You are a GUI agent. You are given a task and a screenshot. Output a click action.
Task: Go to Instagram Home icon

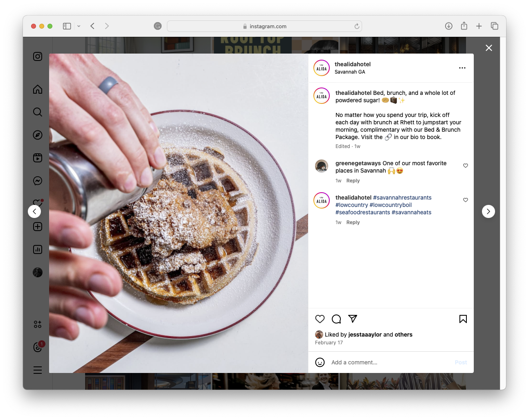38,89
